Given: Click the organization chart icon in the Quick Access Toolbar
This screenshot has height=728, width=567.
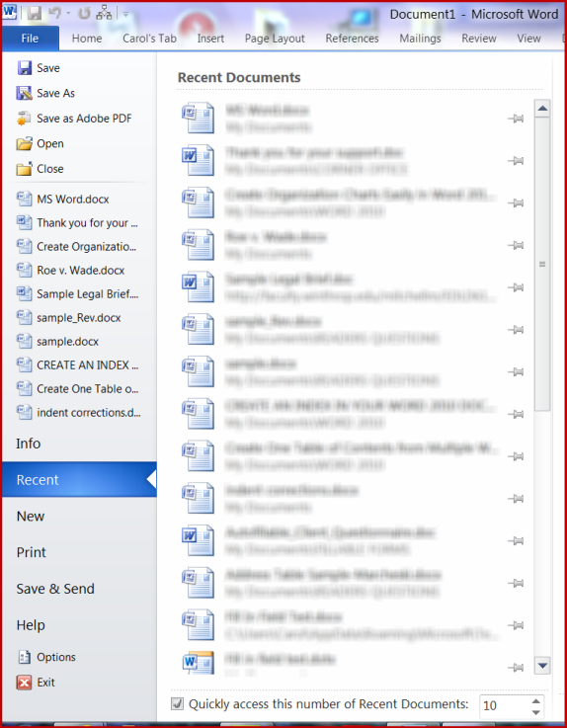Looking at the screenshot, I should coord(104,13).
